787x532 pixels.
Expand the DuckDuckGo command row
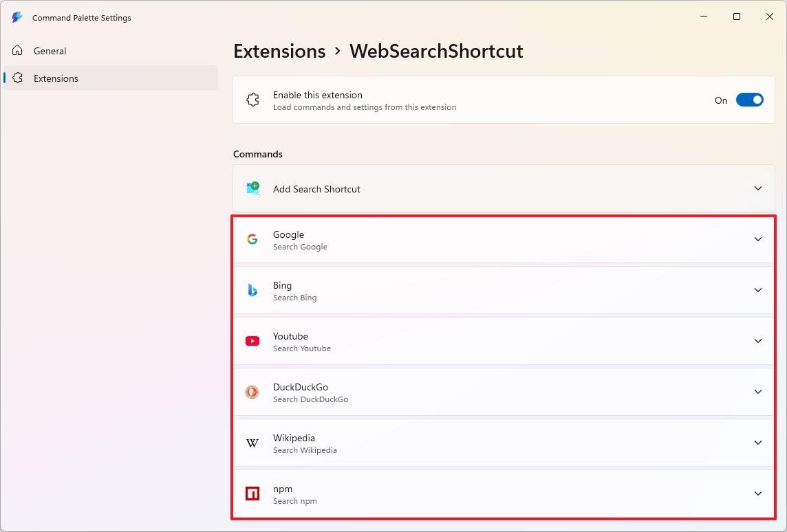[x=758, y=392]
